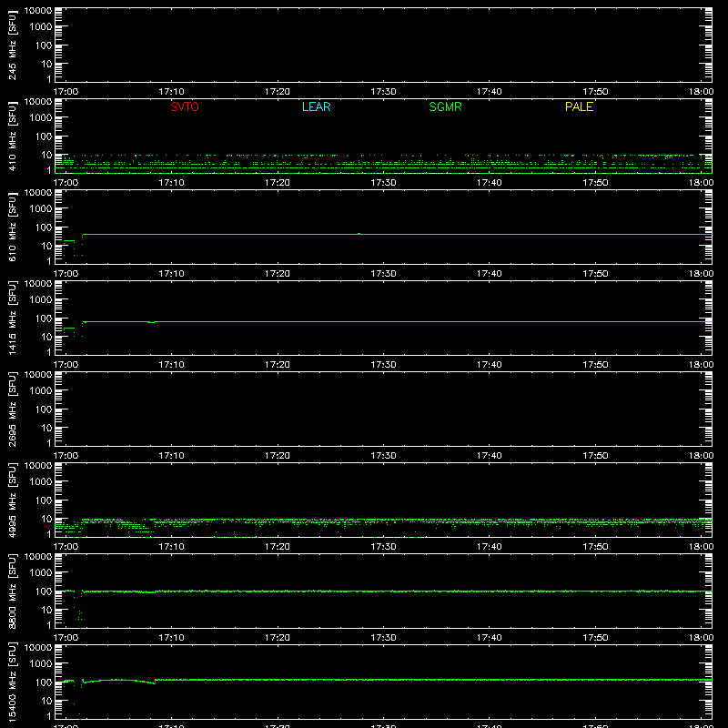Screen dimensions: 728x728
Task: Select the 2695 MHz [SFU] axis title
Action: 13,409
